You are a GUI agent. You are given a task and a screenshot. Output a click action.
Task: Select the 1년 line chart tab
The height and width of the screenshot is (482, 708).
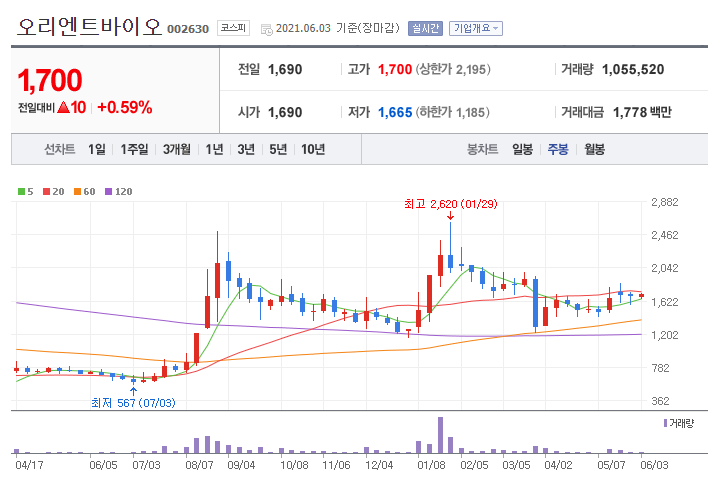(x=214, y=149)
